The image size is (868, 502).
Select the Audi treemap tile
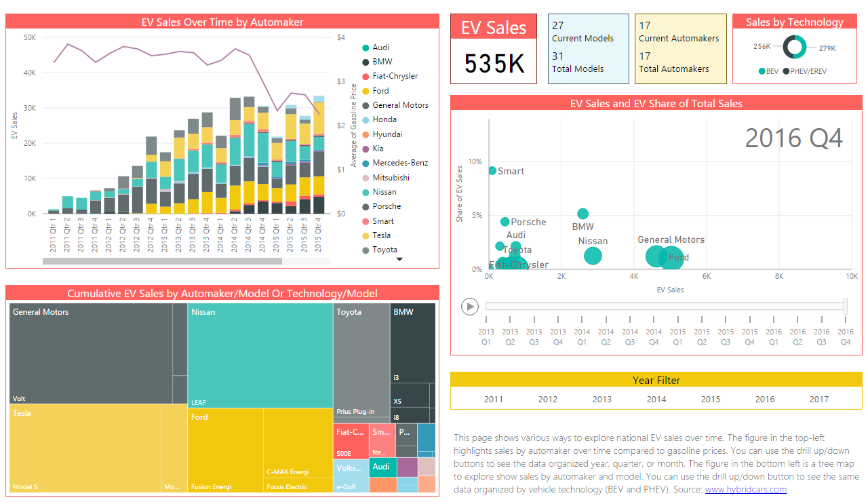[383, 467]
